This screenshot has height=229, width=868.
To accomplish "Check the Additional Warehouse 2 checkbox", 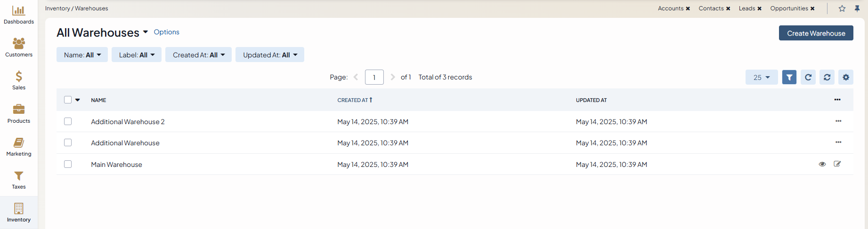I will 68,121.
